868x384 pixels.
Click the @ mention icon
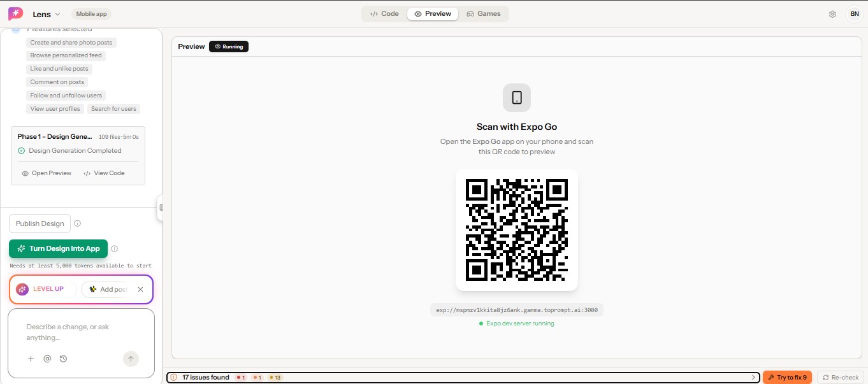pyautogui.click(x=47, y=359)
